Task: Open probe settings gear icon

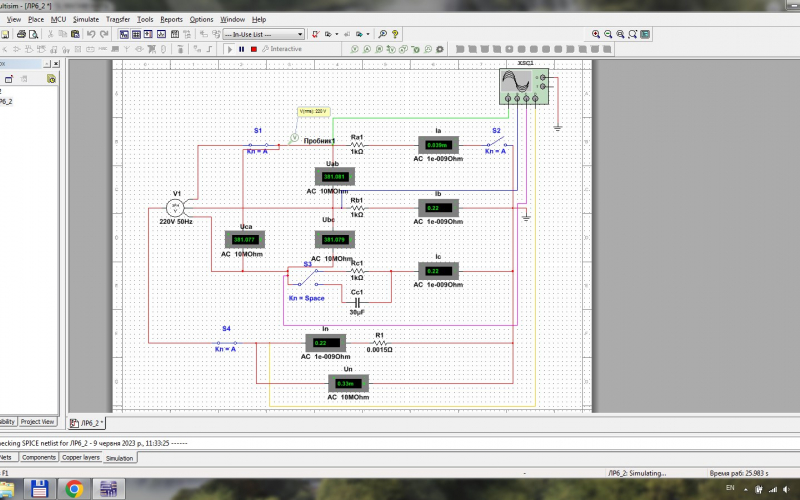Action: (x=440, y=49)
